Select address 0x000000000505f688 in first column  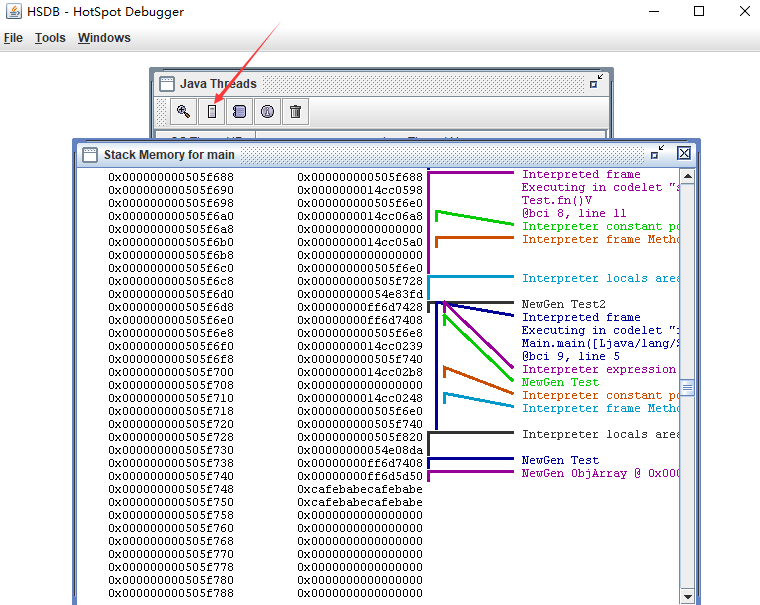click(x=171, y=177)
